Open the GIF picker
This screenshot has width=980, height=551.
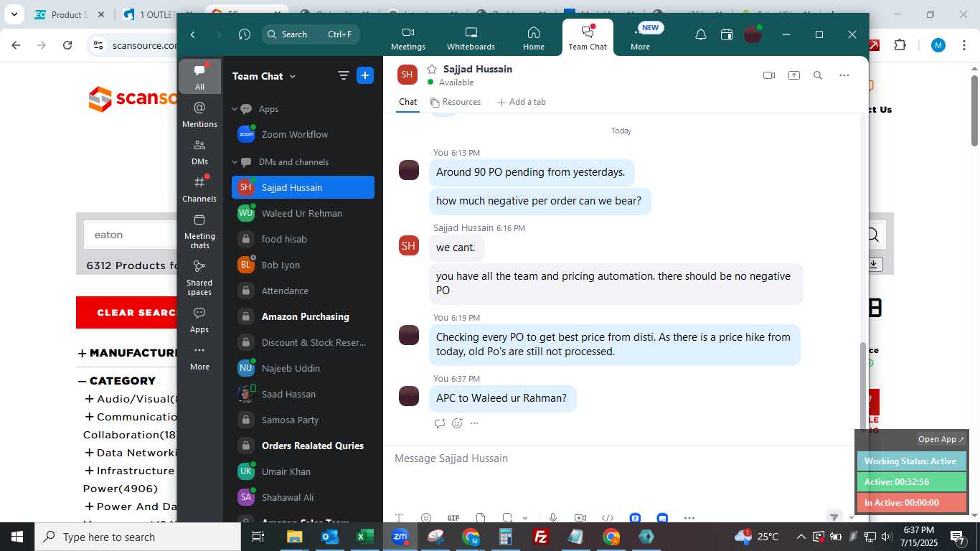click(453, 518)
